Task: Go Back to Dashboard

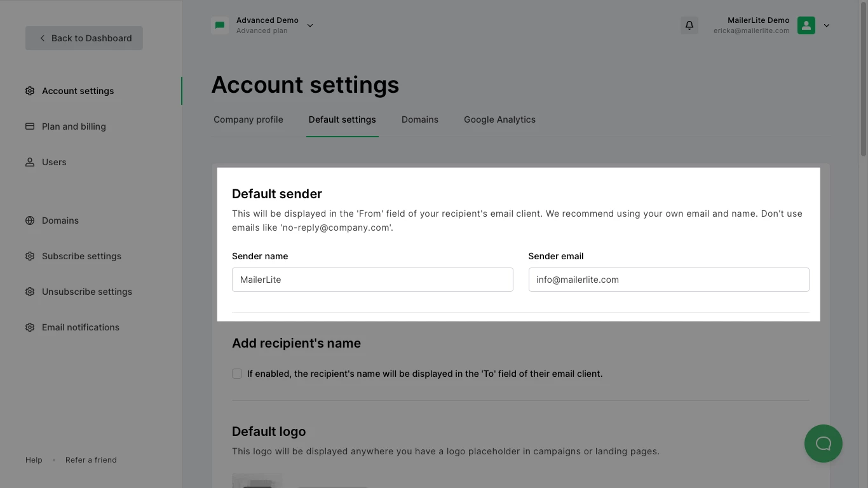Action: point(85,38)
